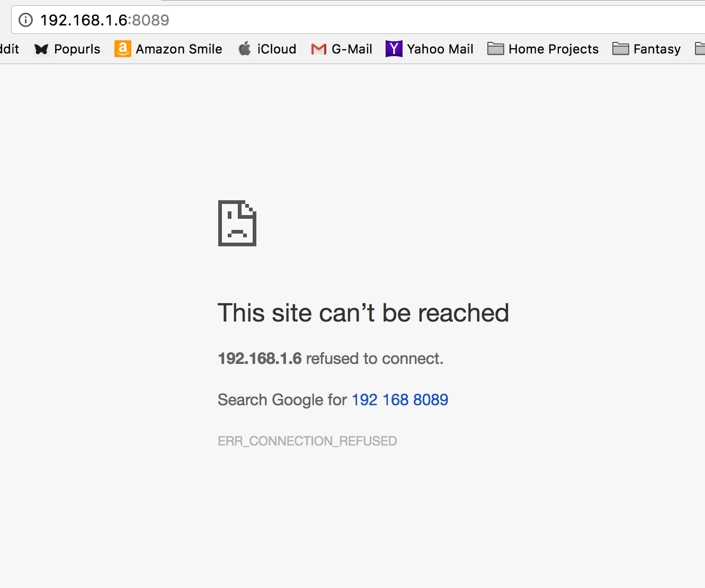Click the orange Amazon logo icon
The height and width of the screenshot is (588, 705).
click(x=122, y=49)
